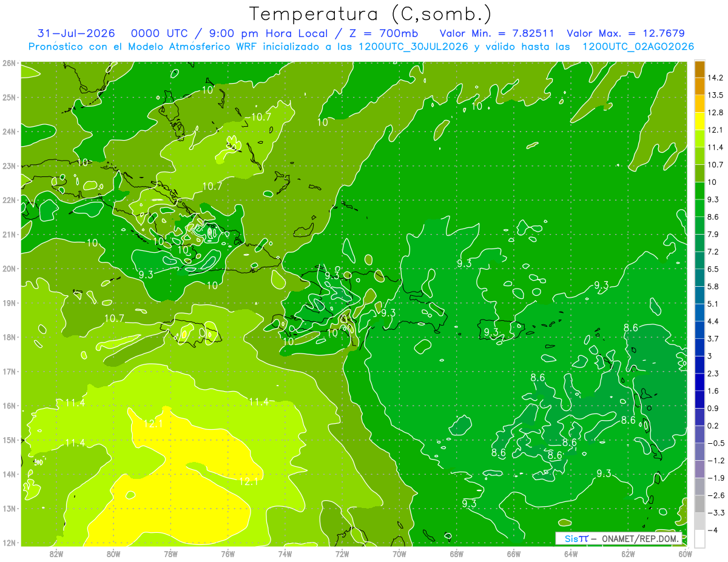Click the "14.2" color scale label

716,78
